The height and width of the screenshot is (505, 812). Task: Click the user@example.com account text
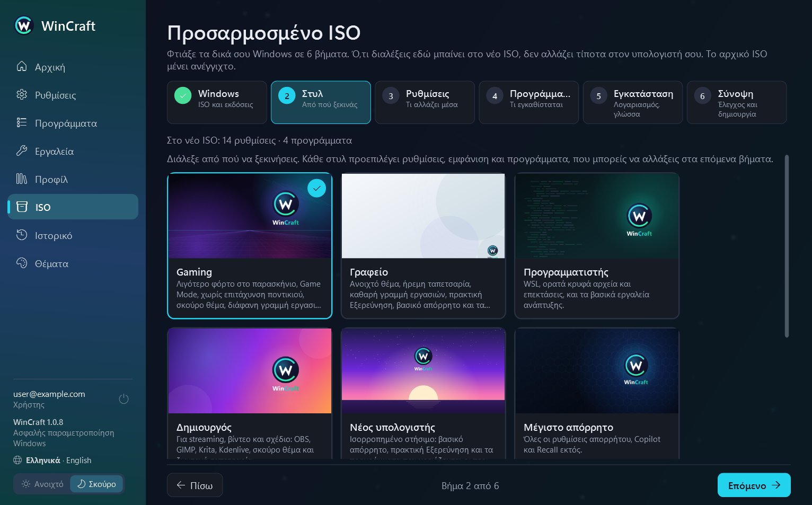pyautogui.click(x=49, y=394)
